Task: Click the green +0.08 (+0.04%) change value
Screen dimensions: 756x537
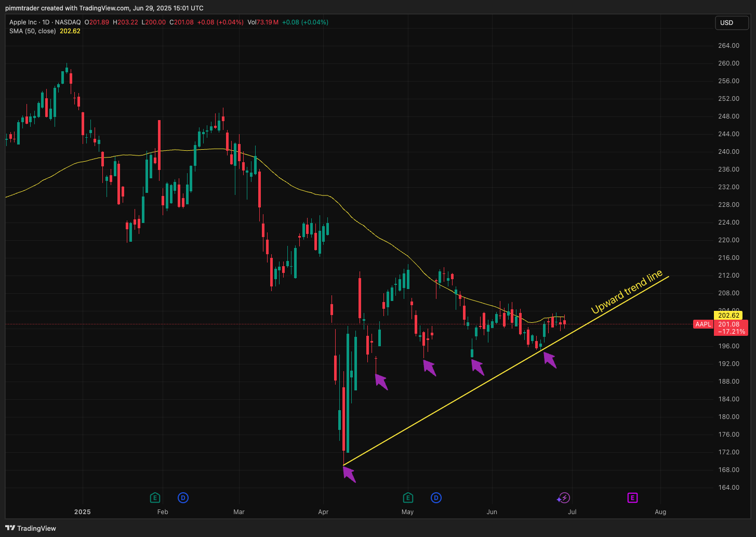Action: pos(305,22)
